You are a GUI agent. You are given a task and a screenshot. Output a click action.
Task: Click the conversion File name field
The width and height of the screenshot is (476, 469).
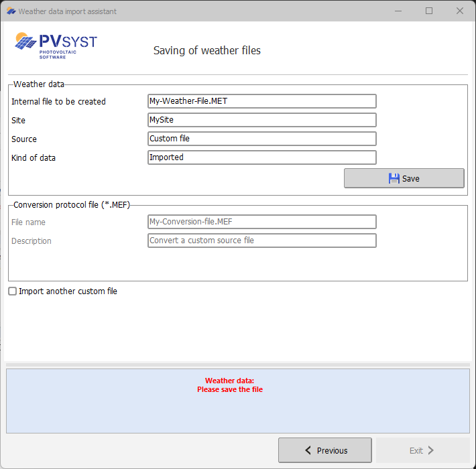[x=261, y=222]
